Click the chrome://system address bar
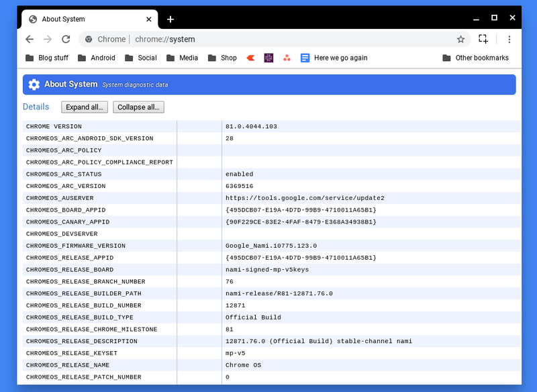This screenshot has height=392, width=537. click(x=274, y=40)
